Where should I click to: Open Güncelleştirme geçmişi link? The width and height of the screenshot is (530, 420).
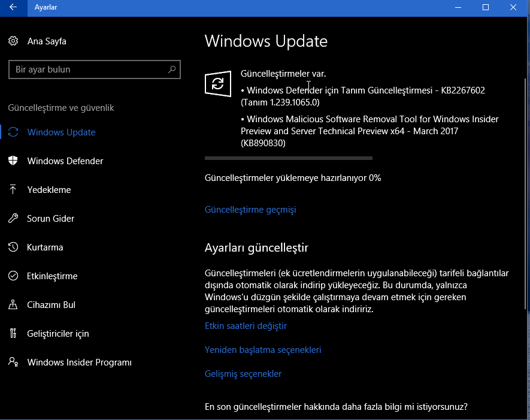(250, 210)
